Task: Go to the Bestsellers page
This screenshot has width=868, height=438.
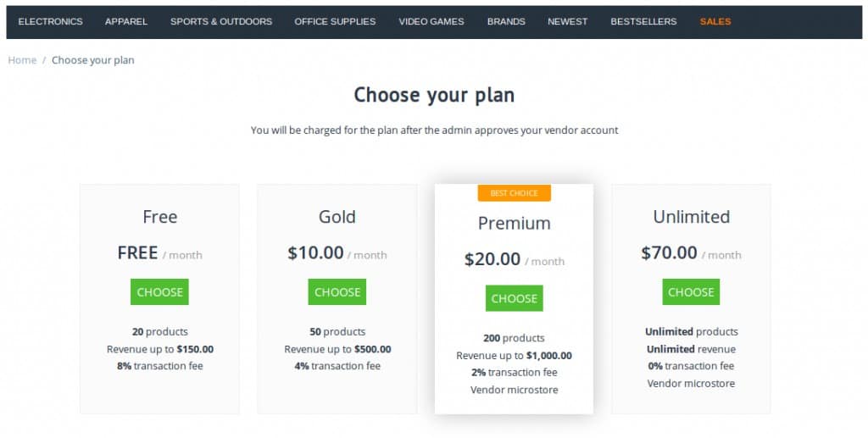Action: click(x=643, y=21)
